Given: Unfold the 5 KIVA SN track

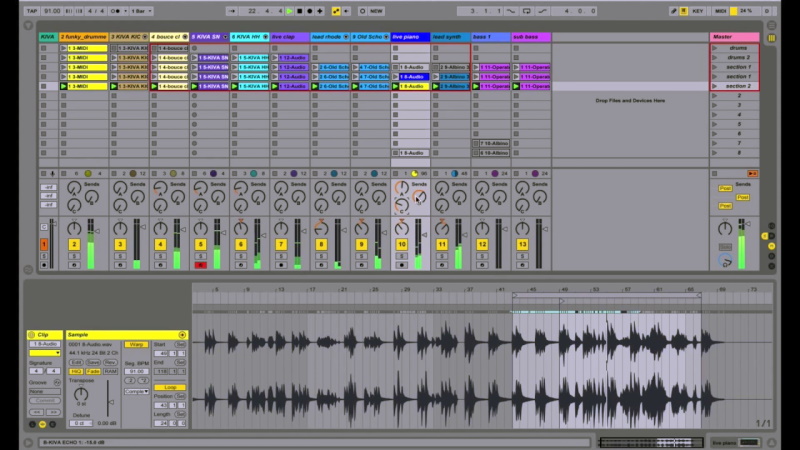Looking at the screenshot, I should pos(226,37).
